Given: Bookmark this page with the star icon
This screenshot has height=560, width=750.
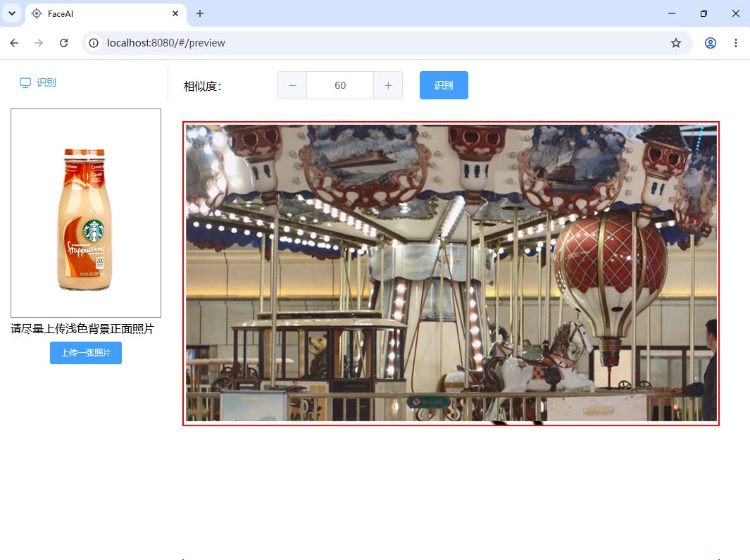Looking at the screenshot, I should click(676, 43).
